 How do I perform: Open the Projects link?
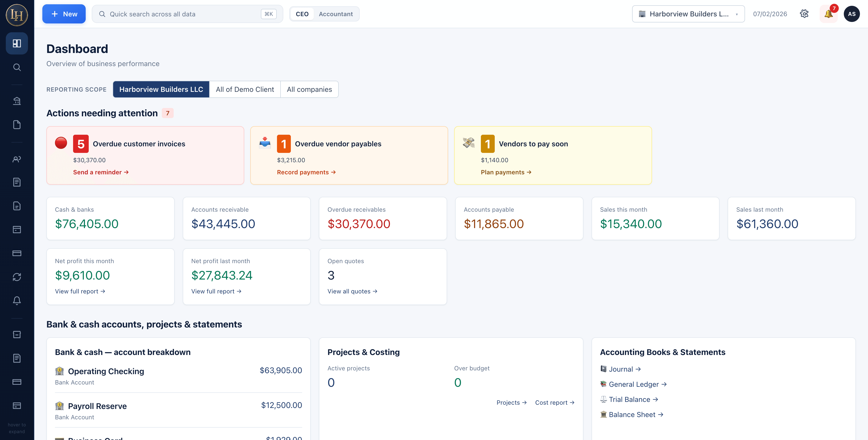pyautogui.click(x=512, y=403)
